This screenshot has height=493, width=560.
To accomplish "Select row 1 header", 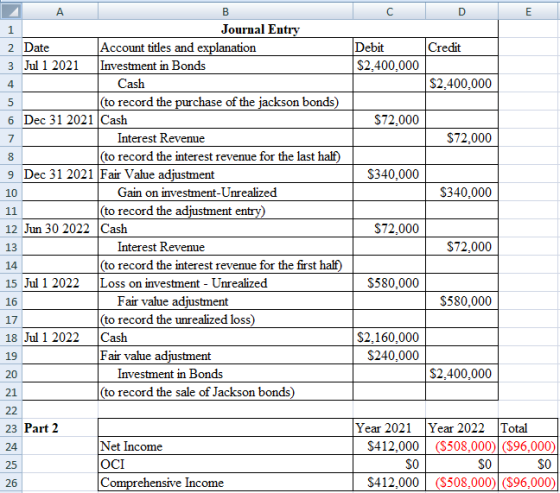I will tap(11, 29).
